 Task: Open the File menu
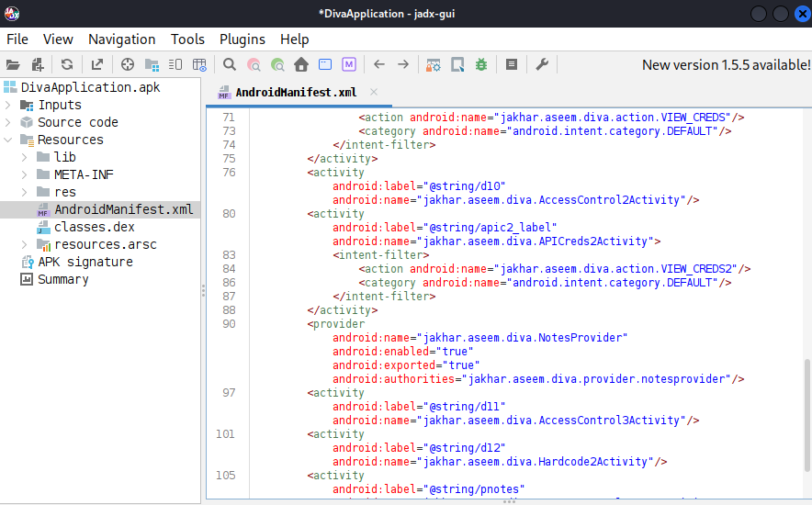click(x=17, y=39)
